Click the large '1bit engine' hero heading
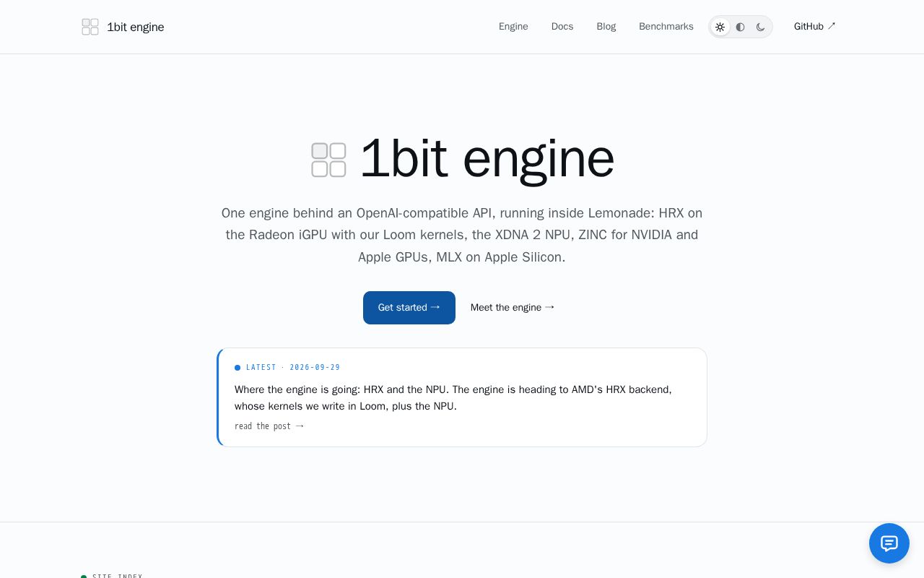 coord(487,158)
